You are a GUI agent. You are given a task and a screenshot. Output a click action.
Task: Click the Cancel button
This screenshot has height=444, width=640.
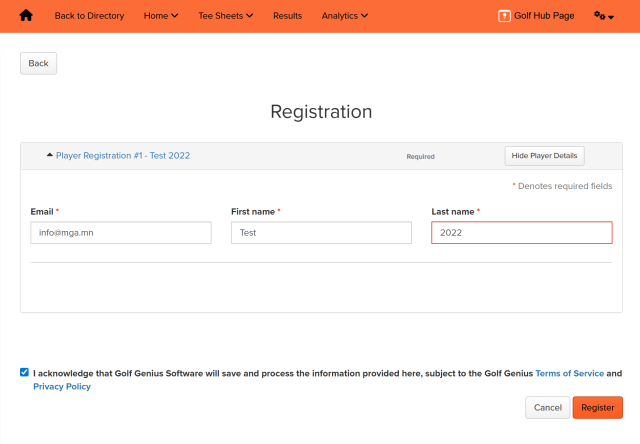click(547, 408)
